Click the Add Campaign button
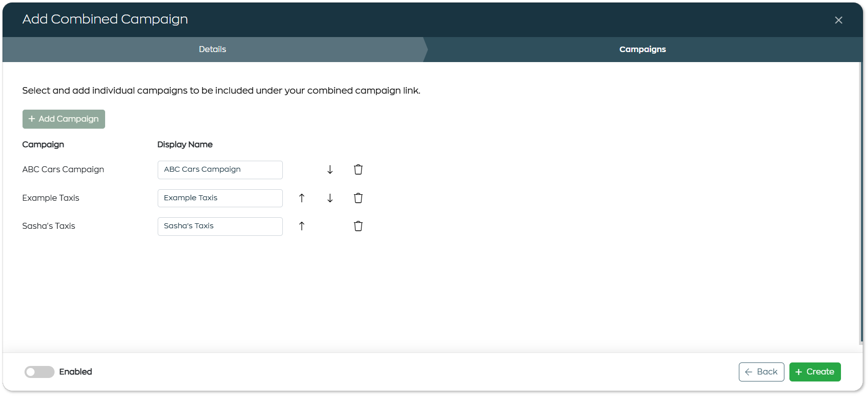 [64, 119]
